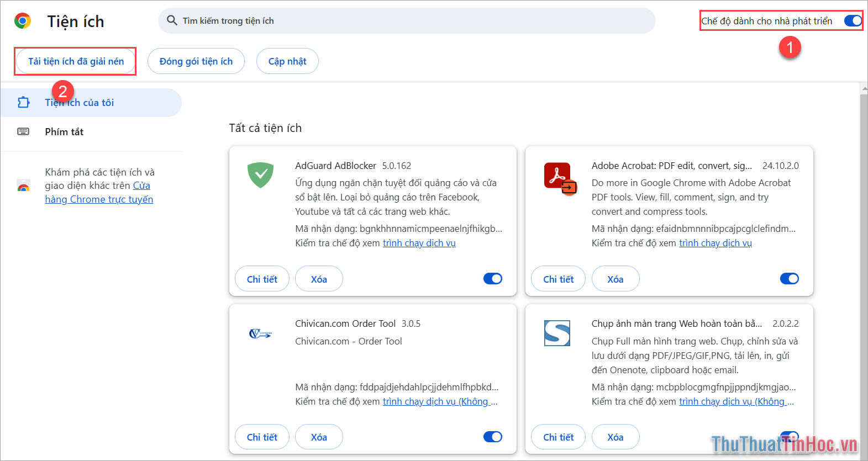
Task: Click the scrollbar up arrow at right
Action: pos(864,88)
